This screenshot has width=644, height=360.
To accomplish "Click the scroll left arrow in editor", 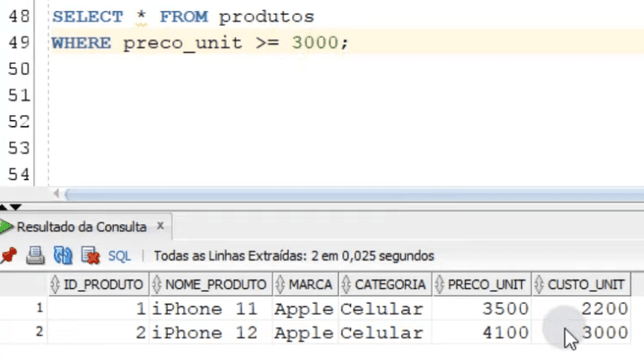I will [x=57, y=194].
